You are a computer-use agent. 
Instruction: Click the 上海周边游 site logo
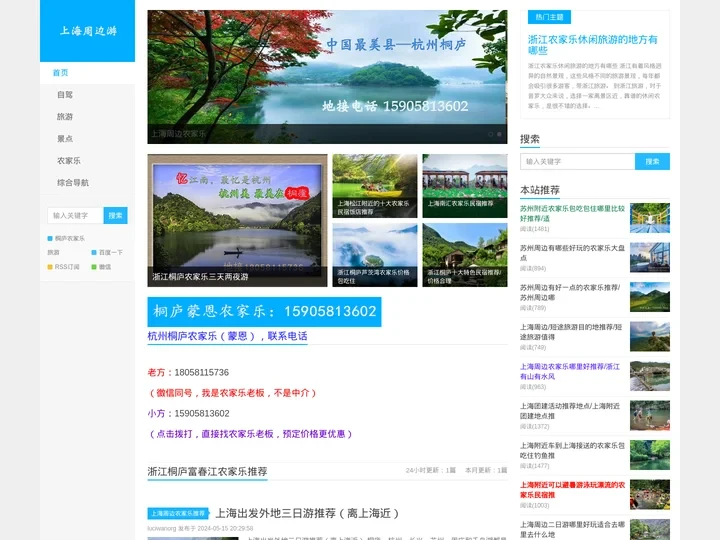88,31
